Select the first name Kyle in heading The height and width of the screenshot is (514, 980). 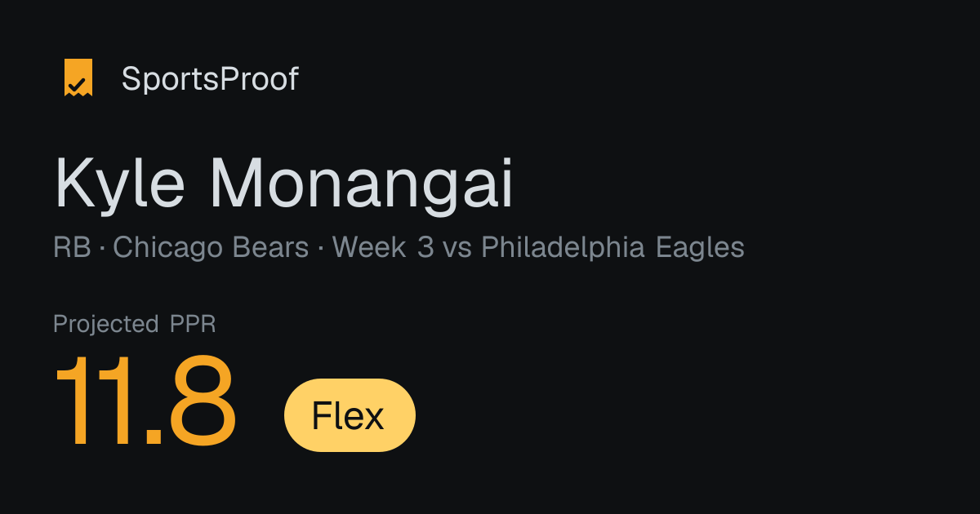pyautogui.click(x=121, y=185)
